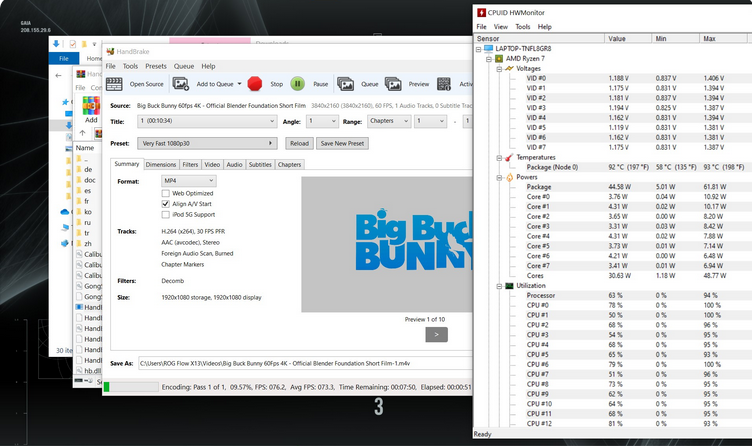
Task: Click the Open Source film icon
Action: point(116,84)
